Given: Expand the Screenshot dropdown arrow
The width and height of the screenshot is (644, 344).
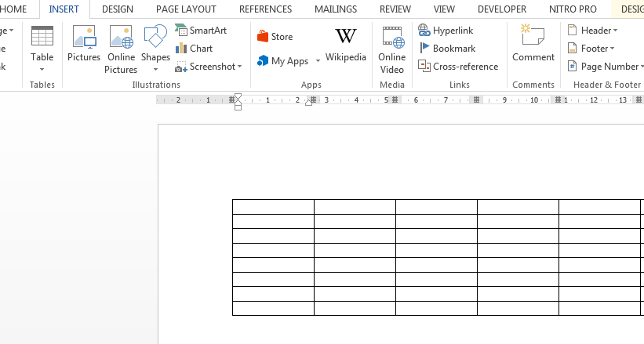Looking at the screenshot, I should coord(239,67).
